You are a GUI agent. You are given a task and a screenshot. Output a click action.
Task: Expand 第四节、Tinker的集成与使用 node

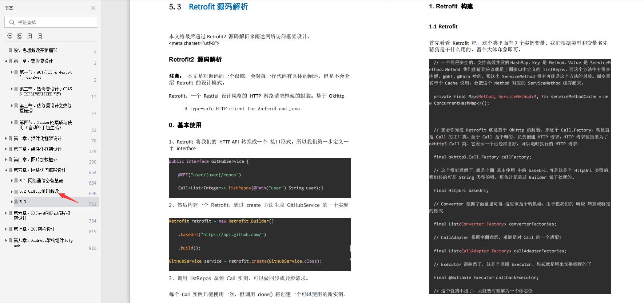pos(12,122)
